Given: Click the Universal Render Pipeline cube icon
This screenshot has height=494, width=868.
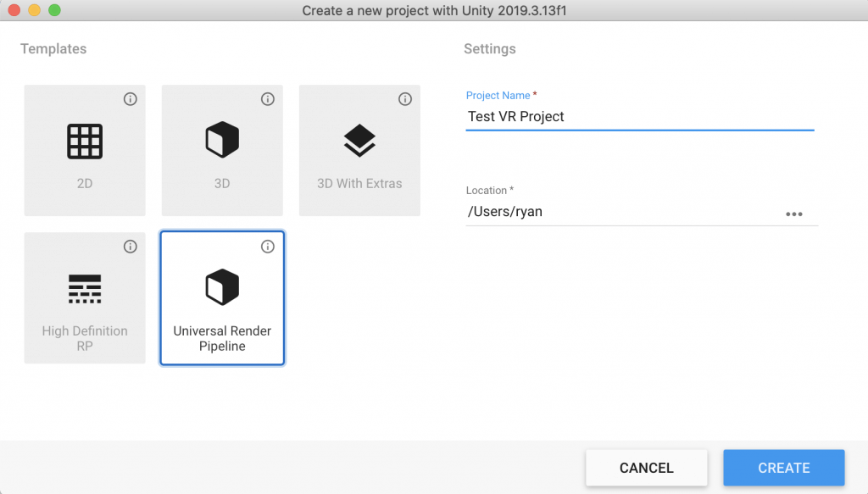Looking at the screenshot, I should click(x=222, y=286).
